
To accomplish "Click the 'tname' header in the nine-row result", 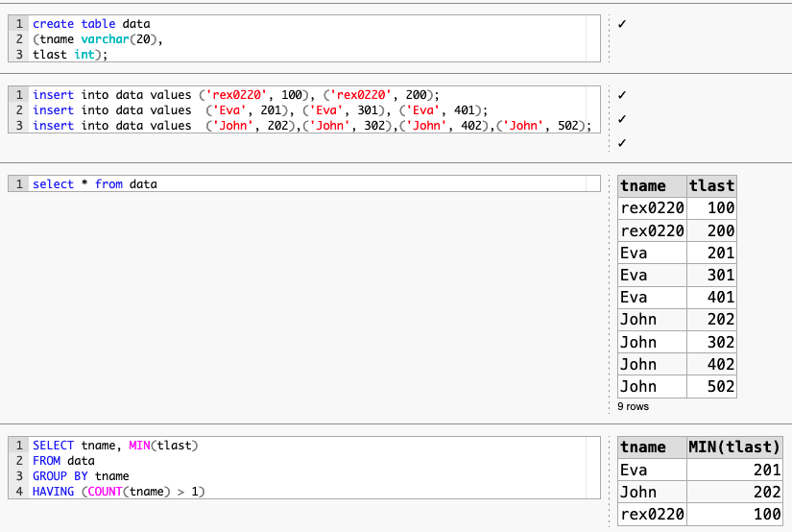I will (x=652, y=186).
